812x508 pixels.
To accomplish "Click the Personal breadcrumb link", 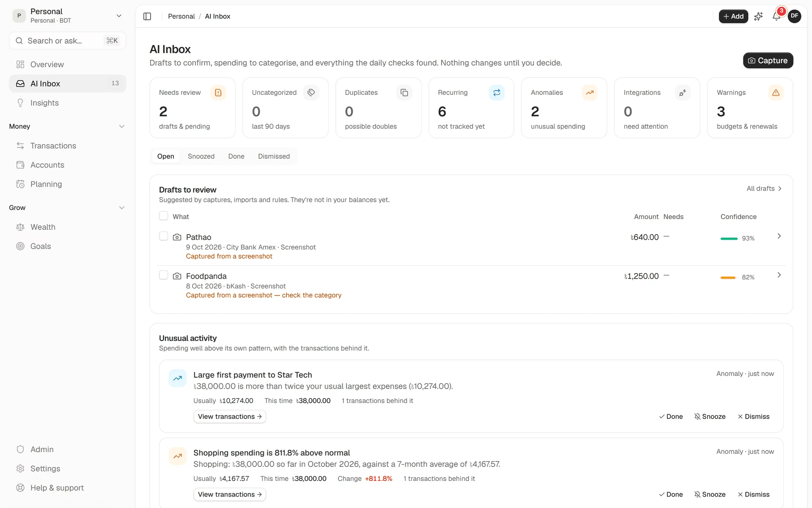I will click(x=181, y=16).
